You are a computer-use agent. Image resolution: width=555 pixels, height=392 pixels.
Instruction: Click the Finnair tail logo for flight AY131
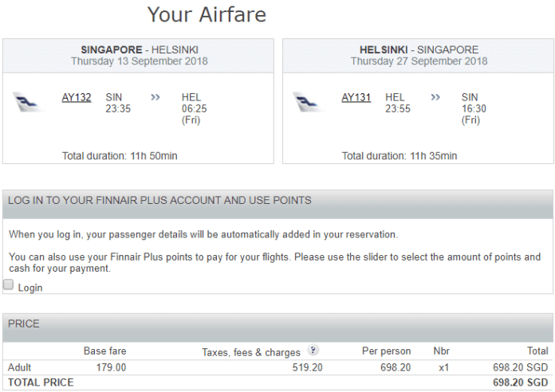[308, 102]
